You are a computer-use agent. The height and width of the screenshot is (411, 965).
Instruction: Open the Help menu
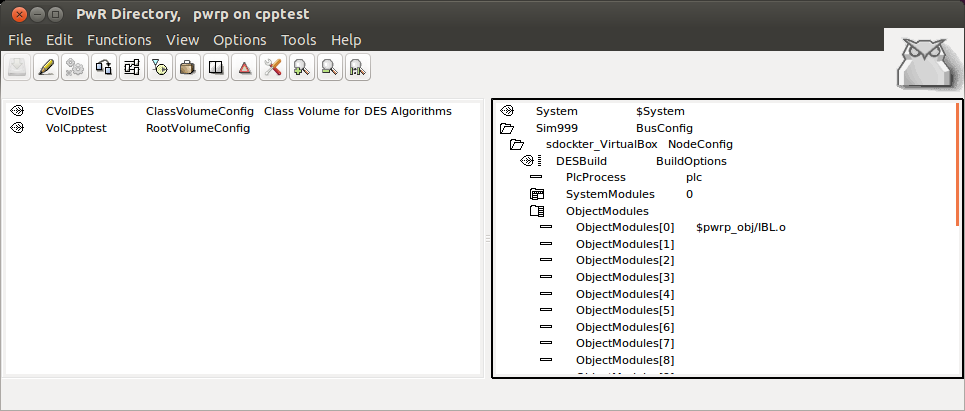click(346, 40)
